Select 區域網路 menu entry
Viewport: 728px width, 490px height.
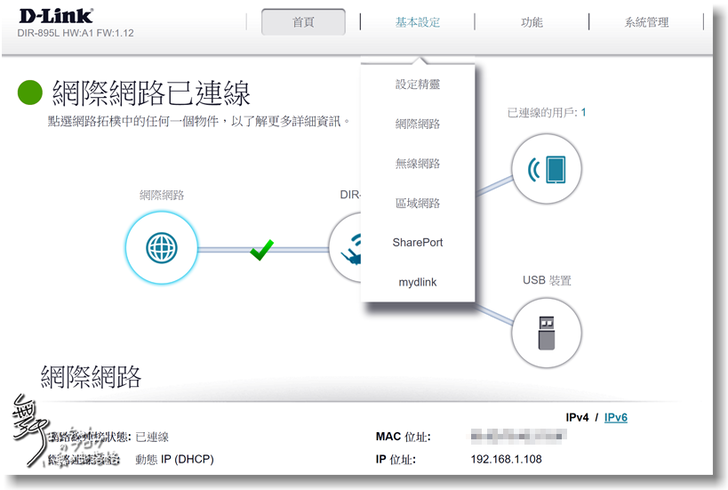tap(417, 203)
